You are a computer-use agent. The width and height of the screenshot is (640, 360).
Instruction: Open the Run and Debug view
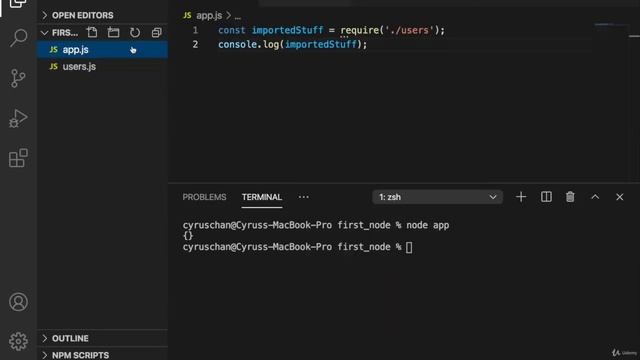pyautogui.click(x=18, y=118)
